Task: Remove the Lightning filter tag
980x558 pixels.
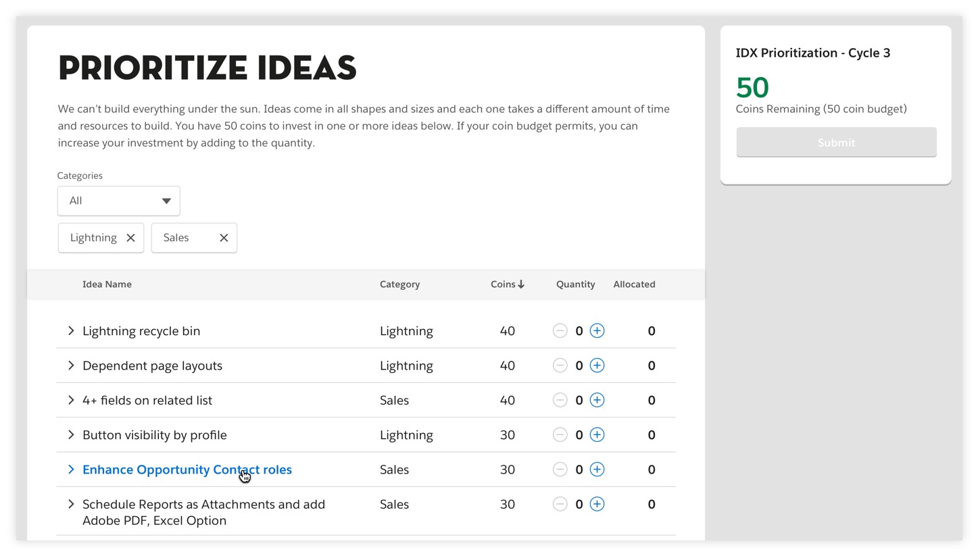Action: pos(130,238)
